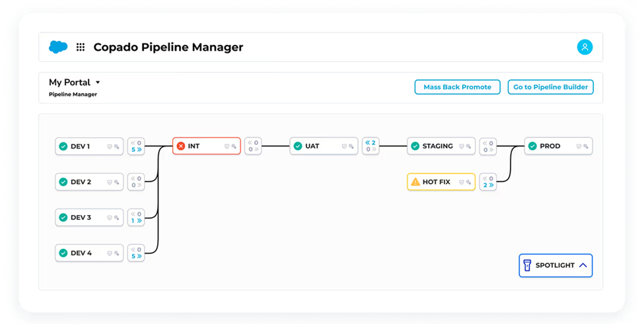Open the app launcher grid icon
Image resolution: width=644 pixels, height=324 pixels.
pyautogui.click(x=81, y=47)
